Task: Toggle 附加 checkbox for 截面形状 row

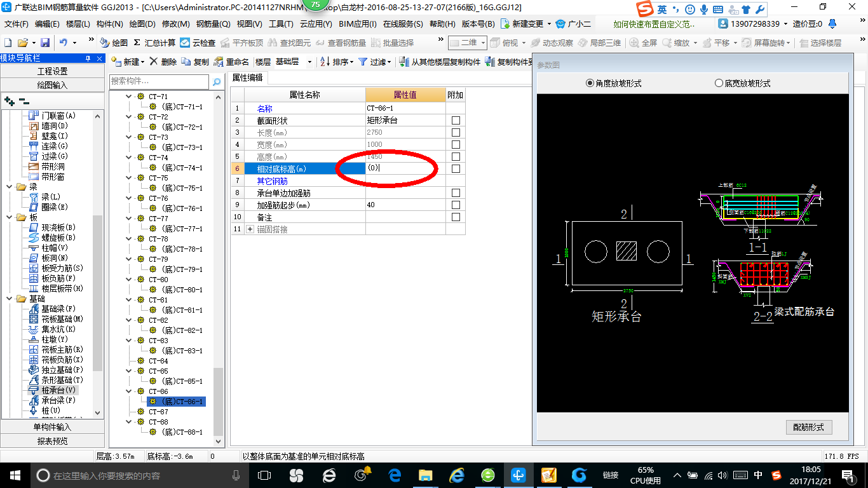Action: click(456, 121)
